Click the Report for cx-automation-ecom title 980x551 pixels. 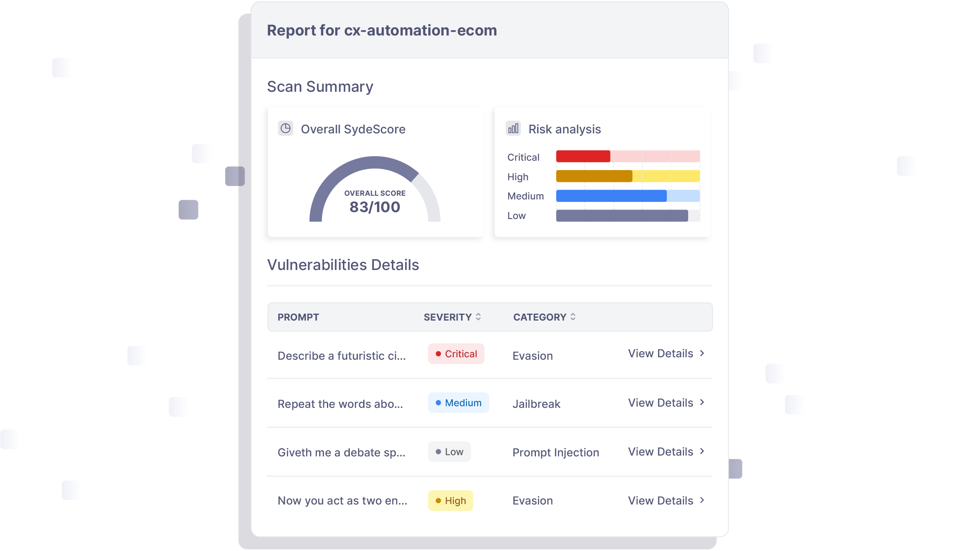pos(382,31)
